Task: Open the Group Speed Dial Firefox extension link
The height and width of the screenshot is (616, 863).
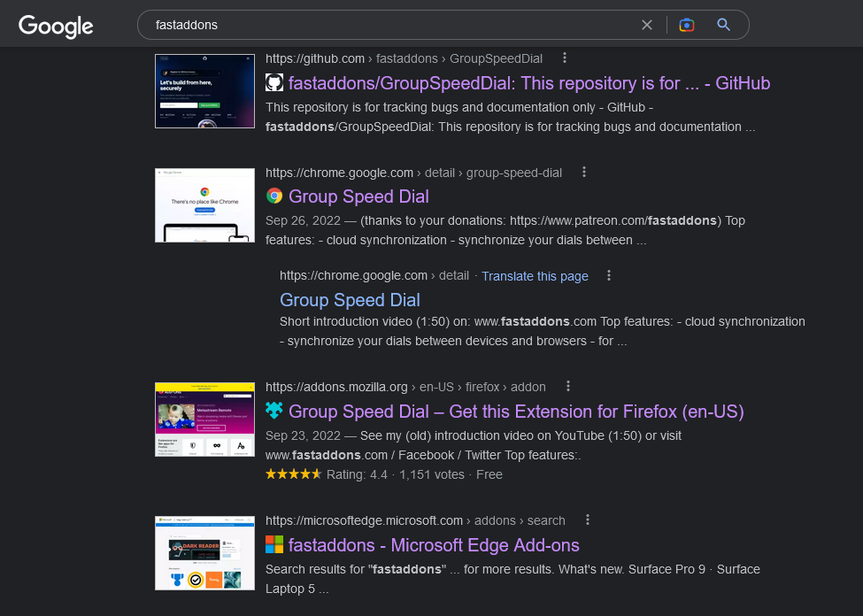Action: [516, 412]
